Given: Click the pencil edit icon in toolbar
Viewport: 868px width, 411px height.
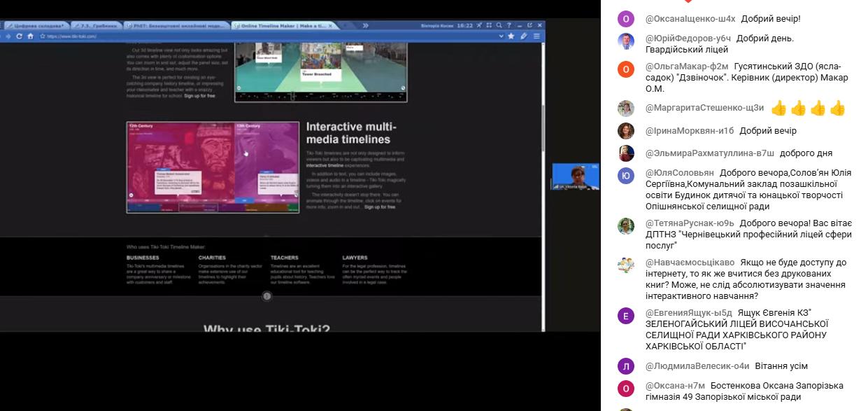Looking at the screenshot, I should pyautogui.click(x=524, y=36).
